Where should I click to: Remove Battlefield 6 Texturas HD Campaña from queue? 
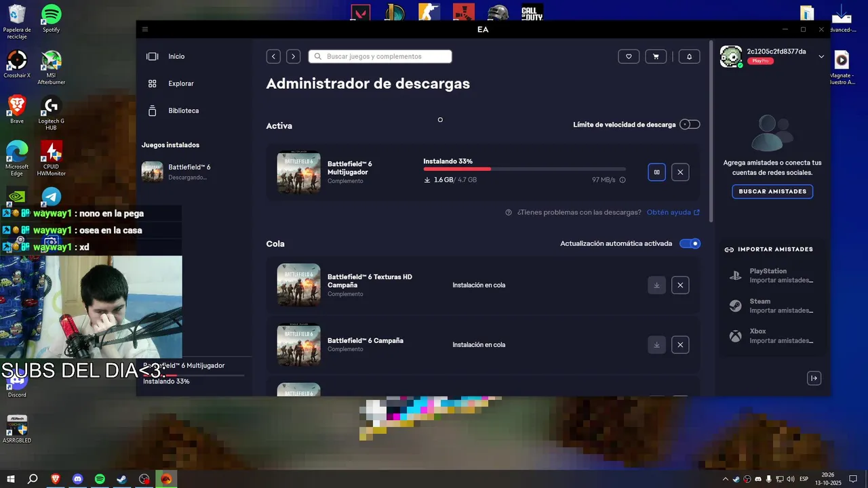pyautogui.click(x=680, y=285)
